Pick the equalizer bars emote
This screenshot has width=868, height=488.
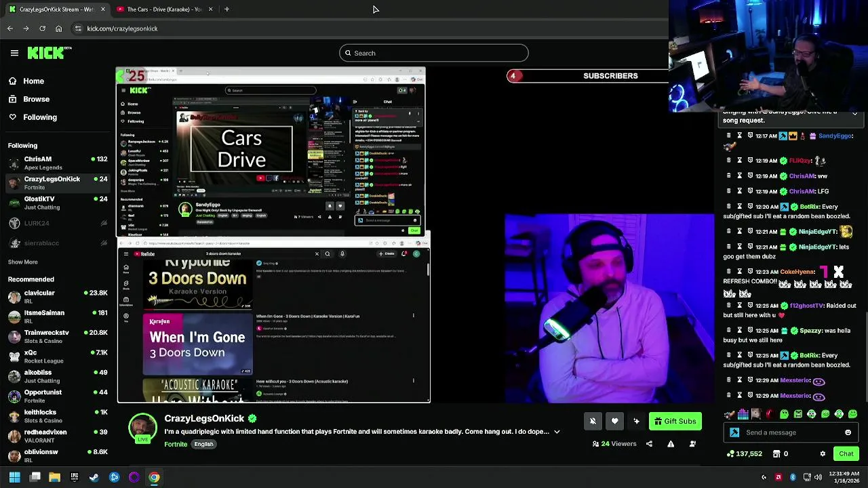[743, 414]
